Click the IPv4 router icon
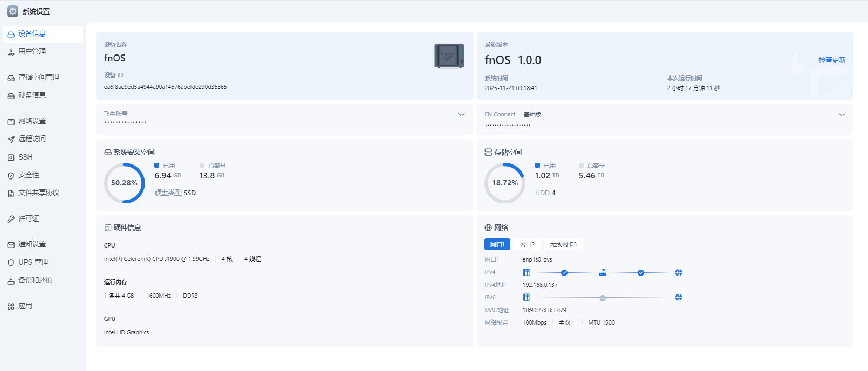The image size is (868, 371). (x=603, y=272)
